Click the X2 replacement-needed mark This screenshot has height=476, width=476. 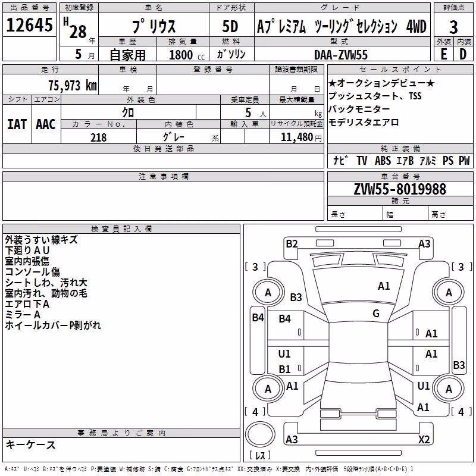pyautogui.click(x=424, y=439)
